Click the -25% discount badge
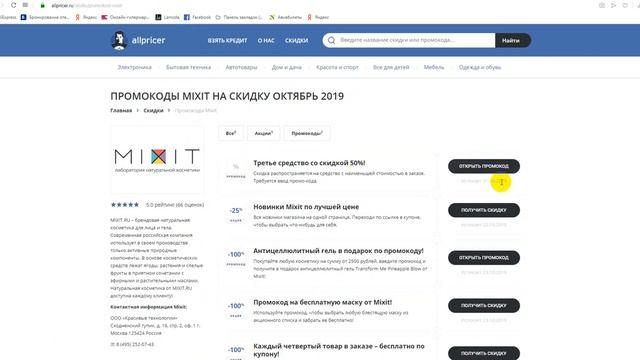 point(236,211)
